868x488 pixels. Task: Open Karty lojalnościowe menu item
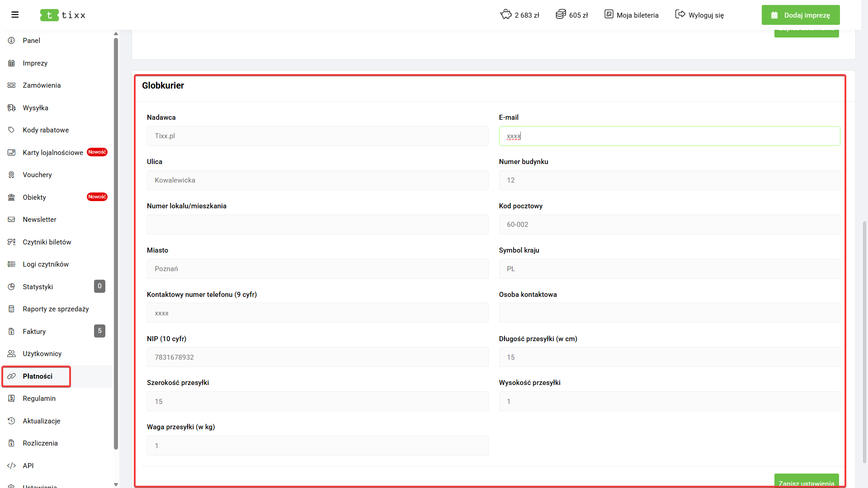[53, 153]
